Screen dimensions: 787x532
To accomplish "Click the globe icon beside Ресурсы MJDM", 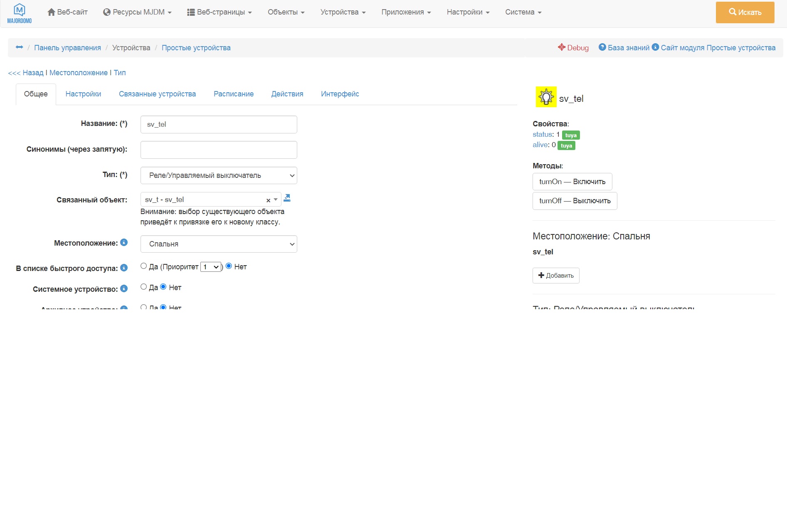I will 107,12.
